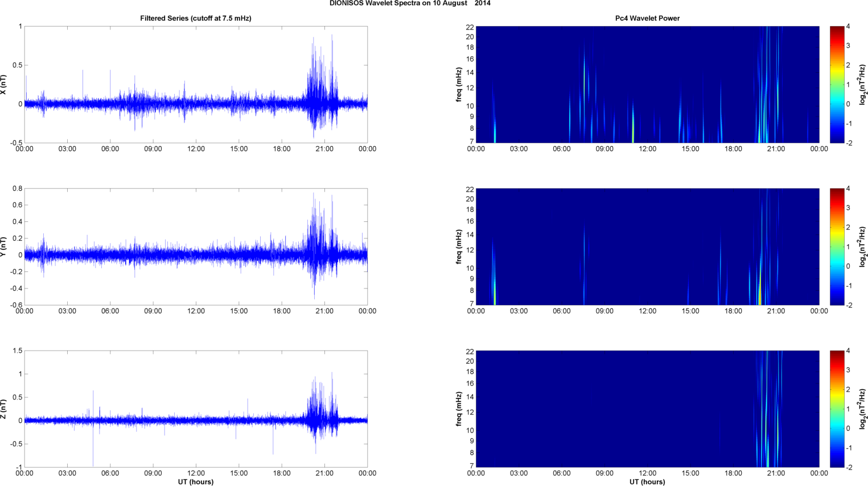Click the X component filtered time series plot
Image resolution: width=868 pixels, height=486 pixels.
pyautogui.click(x=196, y=84)
